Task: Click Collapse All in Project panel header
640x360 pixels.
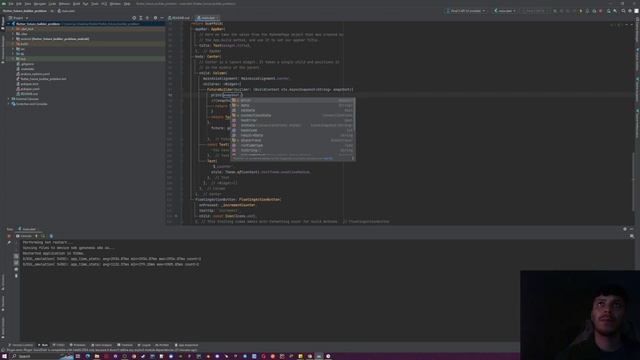Action: click(x=147, y=18)
